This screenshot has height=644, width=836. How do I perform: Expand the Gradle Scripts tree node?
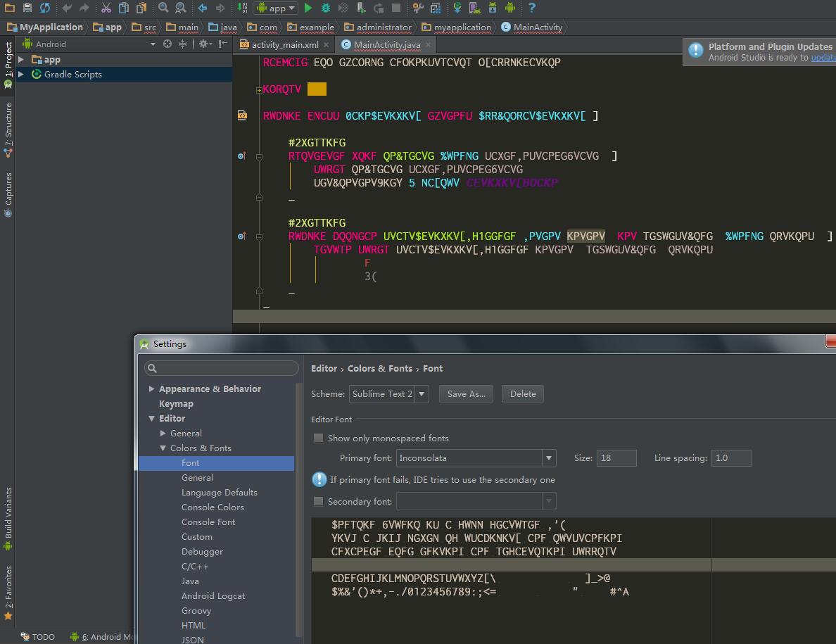pos(21,74)
